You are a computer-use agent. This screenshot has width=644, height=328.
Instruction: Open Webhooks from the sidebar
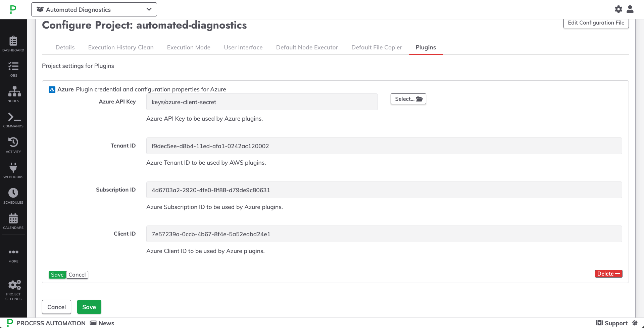[13, 171]
